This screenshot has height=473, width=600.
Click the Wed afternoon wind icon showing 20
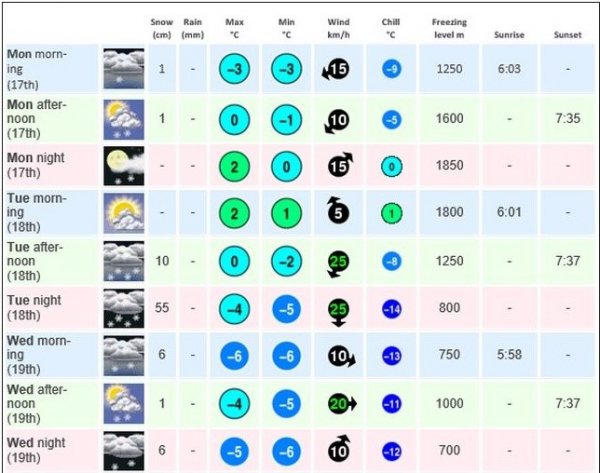click(339, 403)
